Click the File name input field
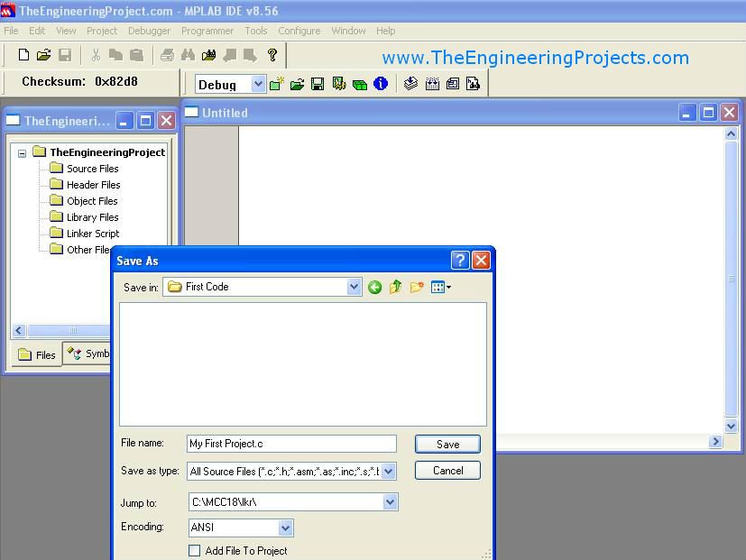This screenshot has width=746, height=560. click(x=291, y=444)
